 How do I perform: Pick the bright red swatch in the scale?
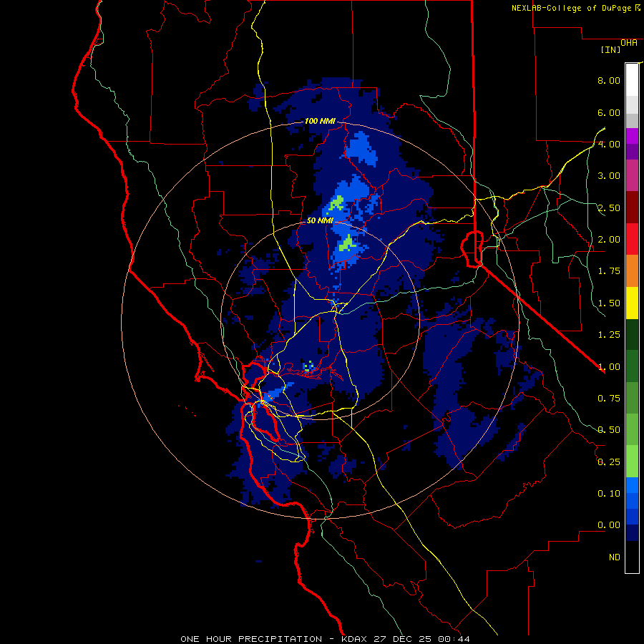click(632, 240)
